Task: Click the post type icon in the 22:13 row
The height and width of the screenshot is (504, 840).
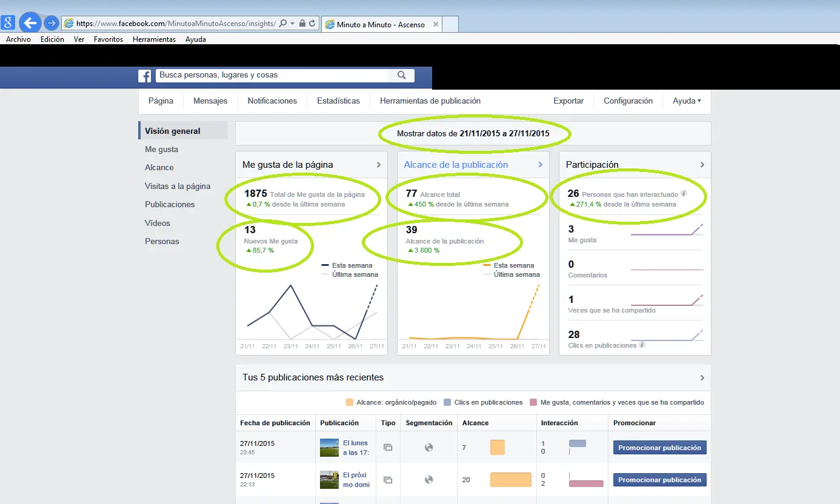Action: point(388,480)
